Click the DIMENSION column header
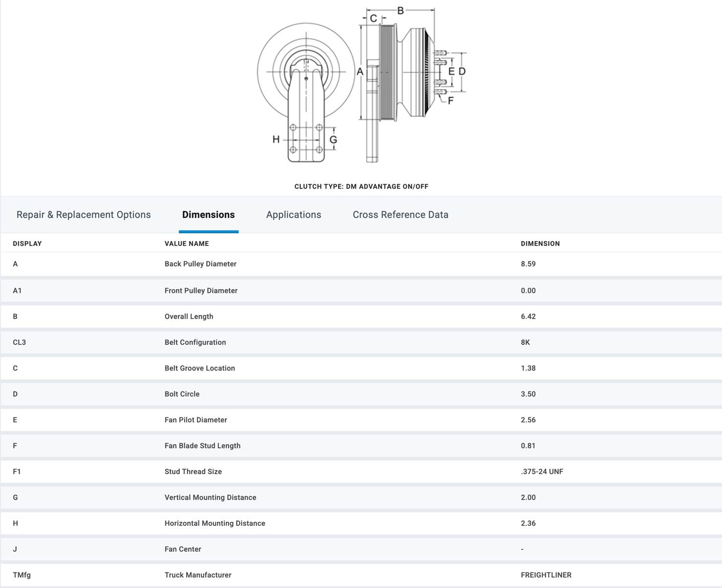 pyautogui.click(x=540, y=244)
